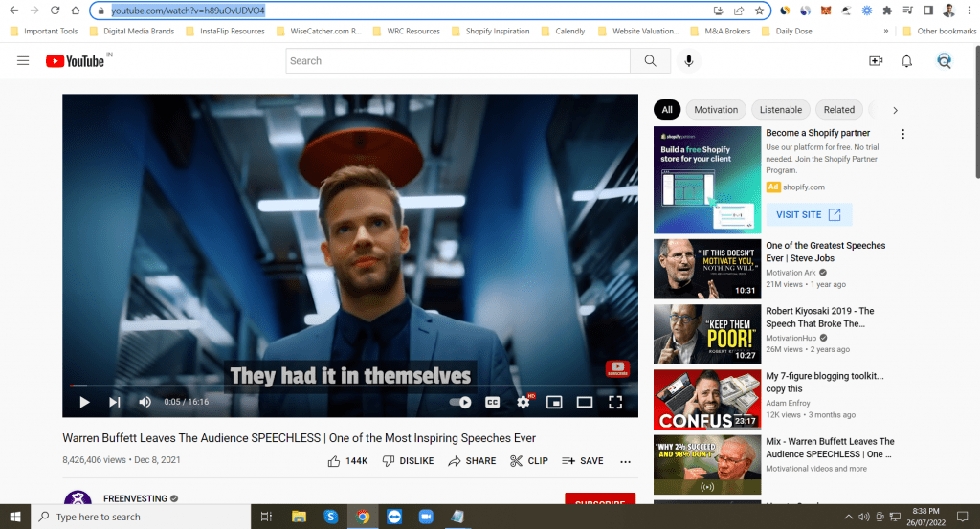Seek on the video progress bar
This screenshot has width=980, height=529.
coord(350,386)
